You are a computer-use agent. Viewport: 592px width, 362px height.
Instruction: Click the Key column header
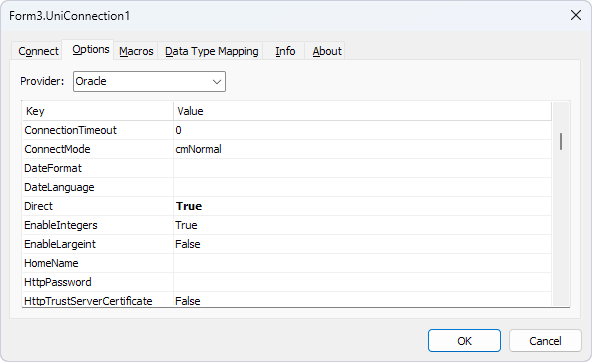pyautogui.click(x=98, y=111)
